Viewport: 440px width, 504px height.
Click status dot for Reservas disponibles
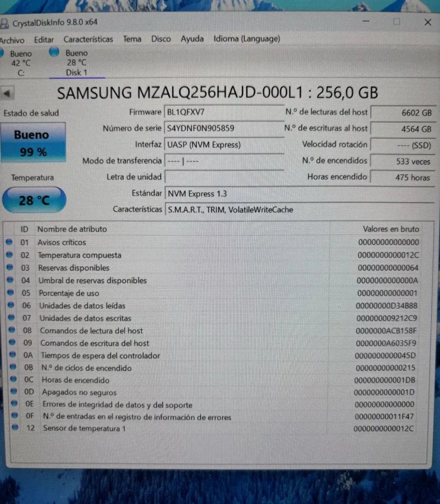pyautogui.click(x=10, y=267)
